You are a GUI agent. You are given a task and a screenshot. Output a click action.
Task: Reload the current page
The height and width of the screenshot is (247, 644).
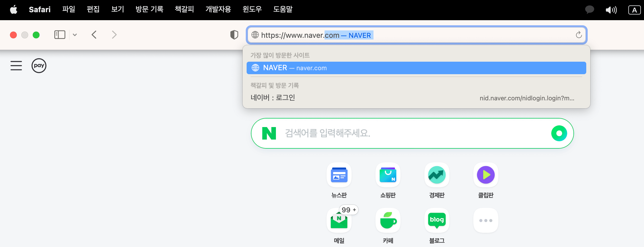[579, 35]
